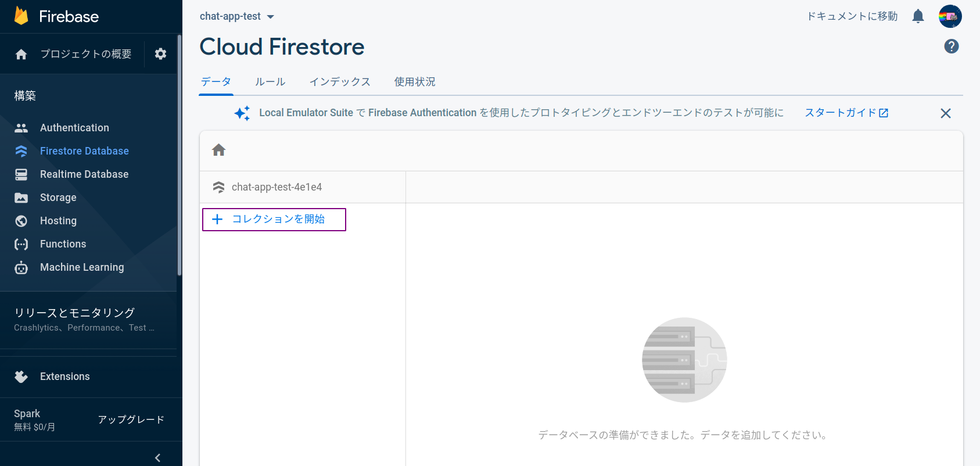Dismiss the Local Emulator Suite banner
This screenshot has height=466, width=980.
coord(946,113)
